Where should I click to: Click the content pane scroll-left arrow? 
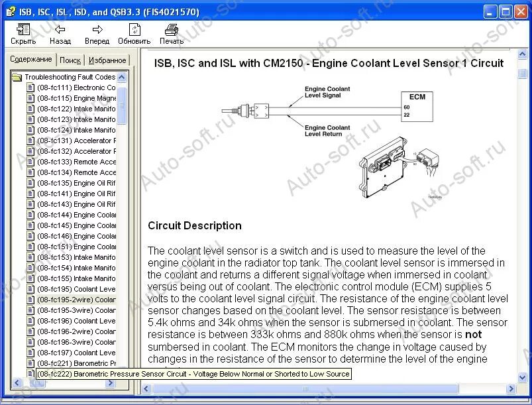146,388
